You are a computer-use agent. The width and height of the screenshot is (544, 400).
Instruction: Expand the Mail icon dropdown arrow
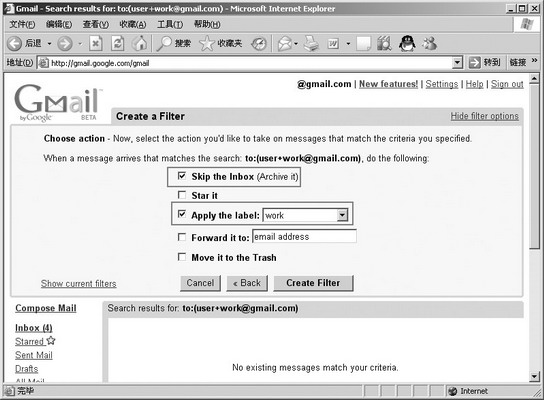pos(296,44)
